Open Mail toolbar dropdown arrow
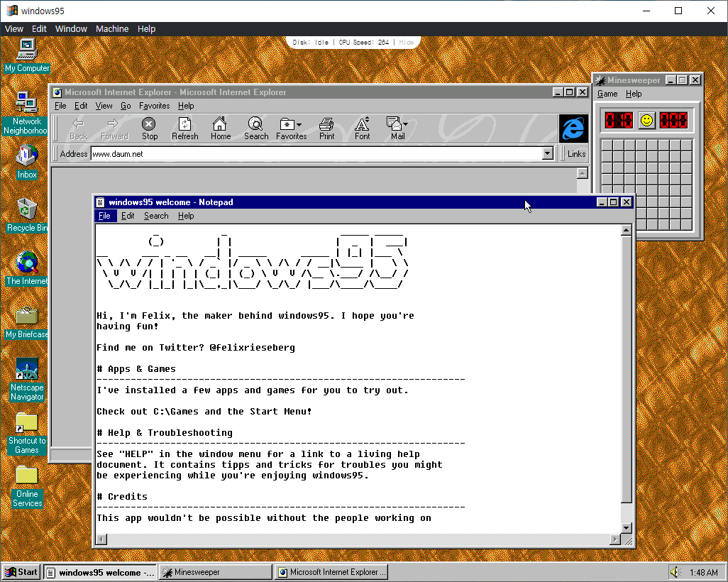The width and height of the screenshot is (728, 582). [x=405, y=124]
